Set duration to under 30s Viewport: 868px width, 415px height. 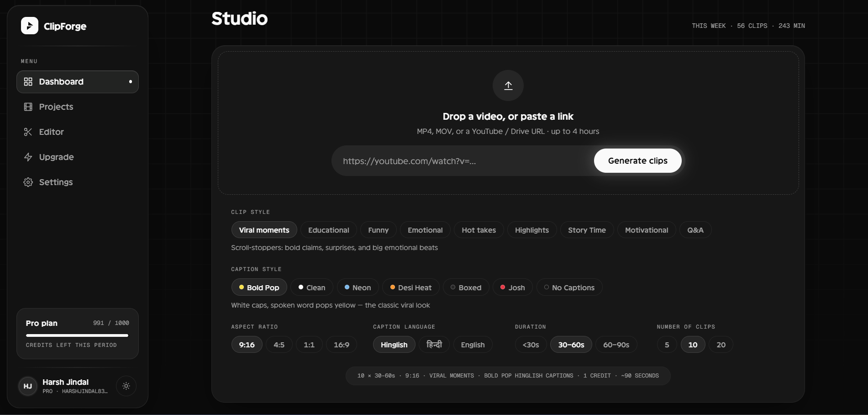(531, 345)
